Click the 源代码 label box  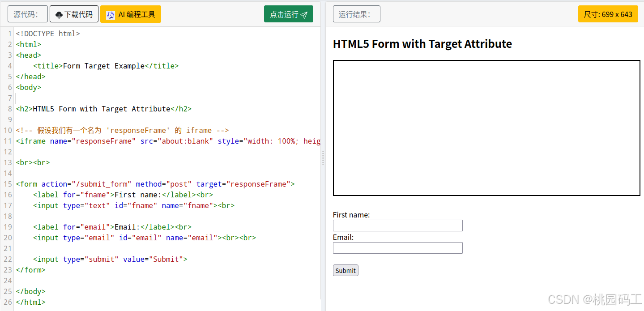pos(27,14)
